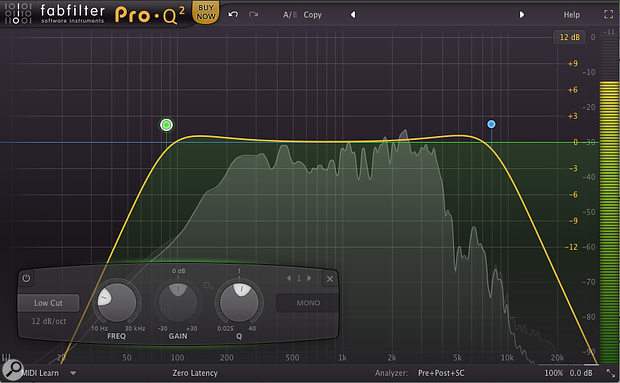The image size is (620, 383).
Task: Click the FREQ knob
Action: (x=116, y=302)
